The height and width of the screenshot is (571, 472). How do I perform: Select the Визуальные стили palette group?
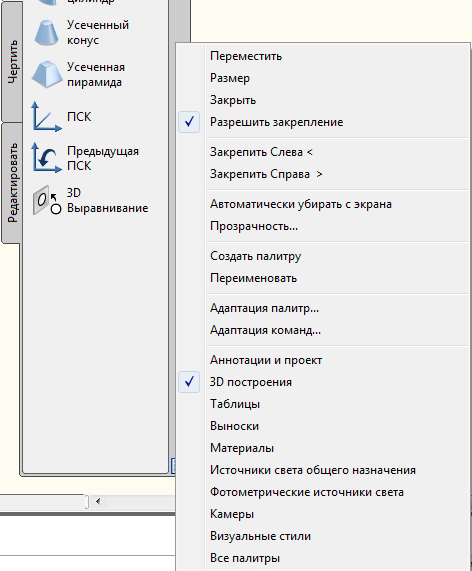[322, 536]
